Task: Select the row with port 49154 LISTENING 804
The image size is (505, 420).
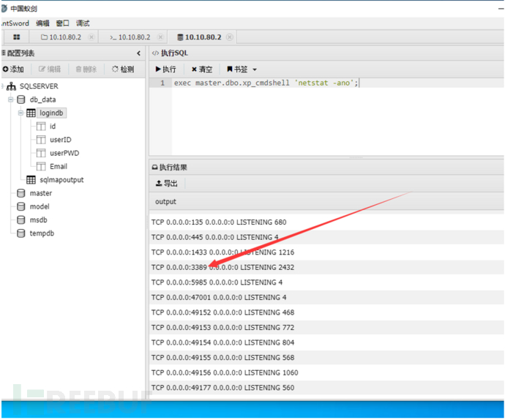Action: (326, 342)
